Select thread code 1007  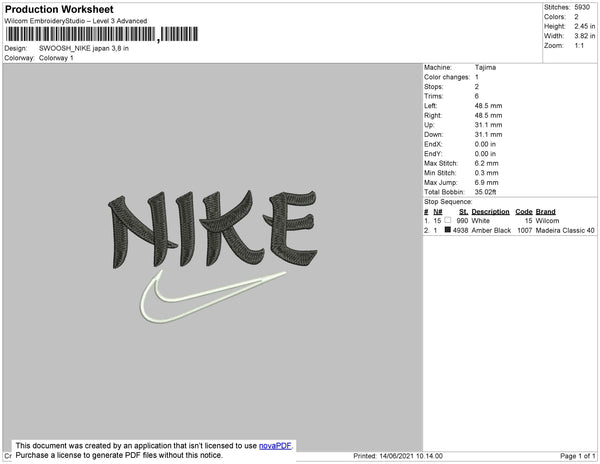pyautogui.click(x=525, y=230)
